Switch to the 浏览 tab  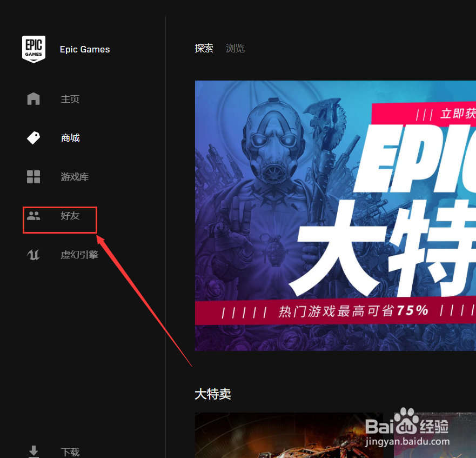point(235,48)
